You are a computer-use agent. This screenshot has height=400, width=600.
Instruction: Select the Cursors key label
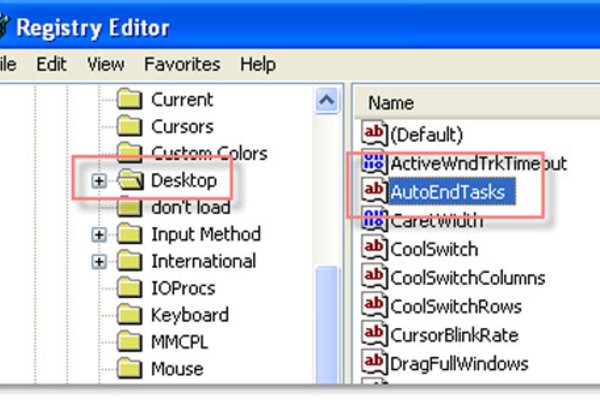(x=182, y=127)
